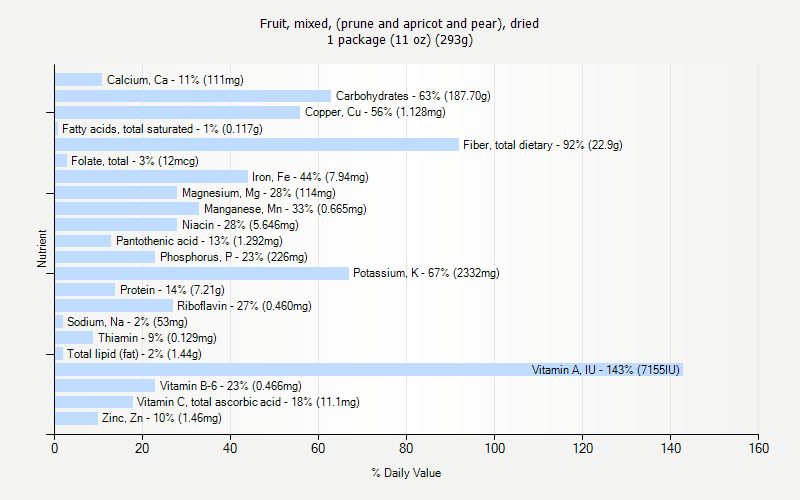Select the Manganese, Mn label
The image size is (800, 500).
[x=285, y=209]
